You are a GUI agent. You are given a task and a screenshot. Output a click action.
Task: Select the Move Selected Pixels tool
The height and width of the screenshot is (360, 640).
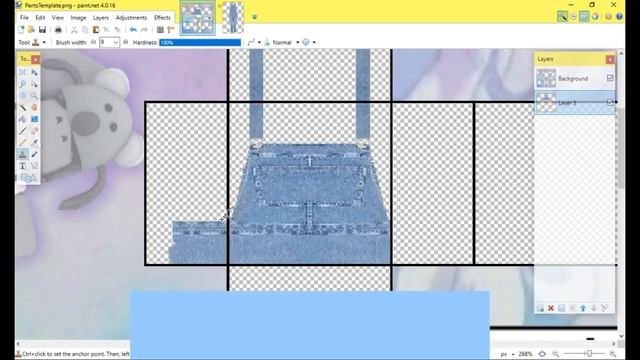[34, 72]
